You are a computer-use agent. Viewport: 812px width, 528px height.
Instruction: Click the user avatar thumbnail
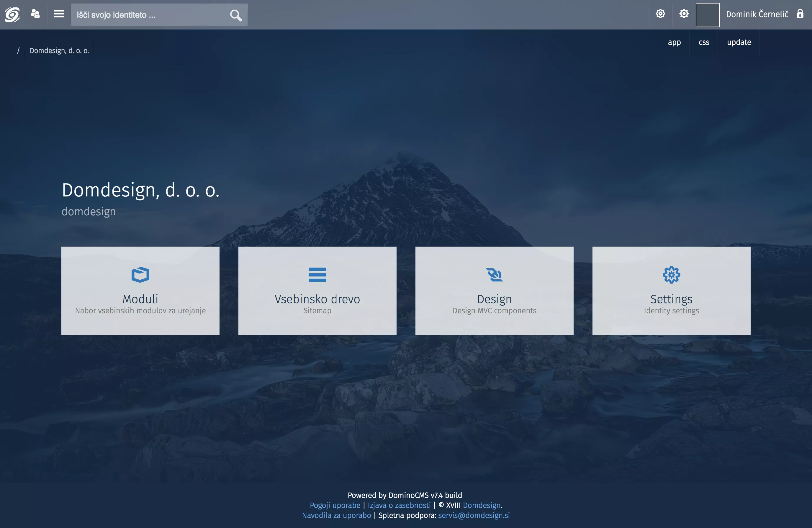pyautogui.click(x=707, y=15)
